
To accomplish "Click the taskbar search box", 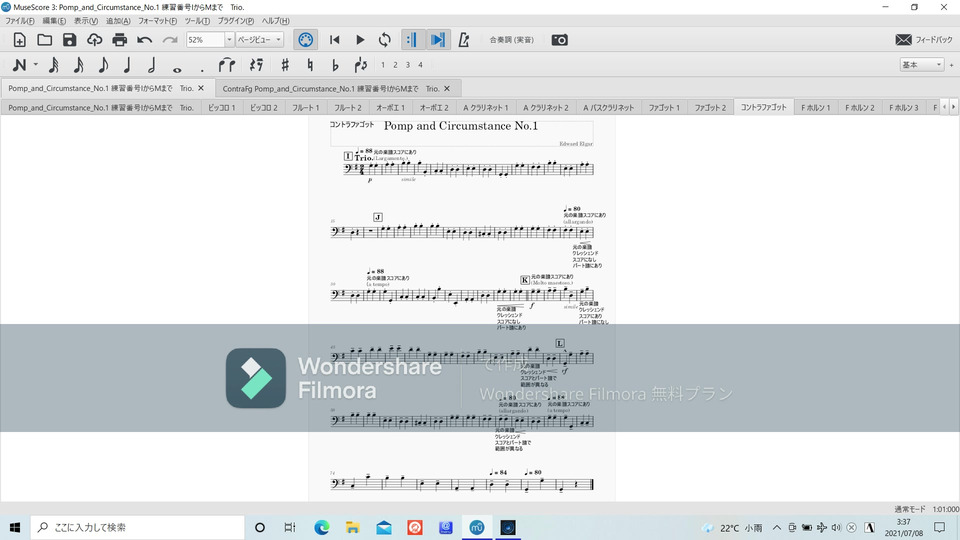I will pyautogui.click(x=137, y=527).
